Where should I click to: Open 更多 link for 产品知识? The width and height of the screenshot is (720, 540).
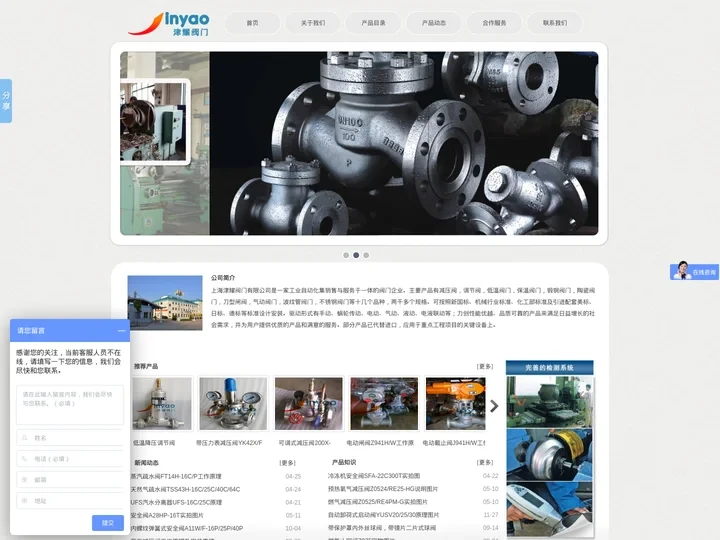pos(485,462)
